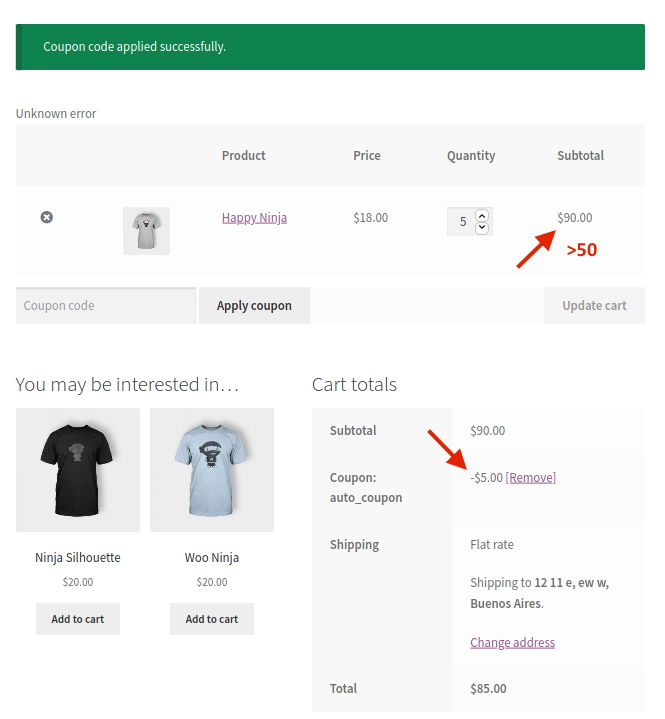Click the Unknown error text
Image resolution: width=665 pixels, height=719 pixels.
coord(56,113)
